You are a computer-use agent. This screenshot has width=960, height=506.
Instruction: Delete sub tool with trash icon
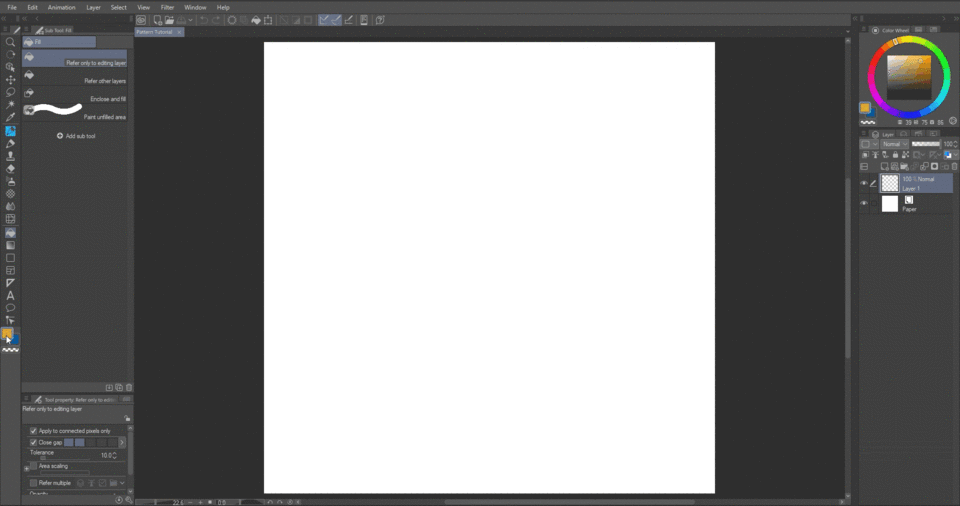point(129,387)
